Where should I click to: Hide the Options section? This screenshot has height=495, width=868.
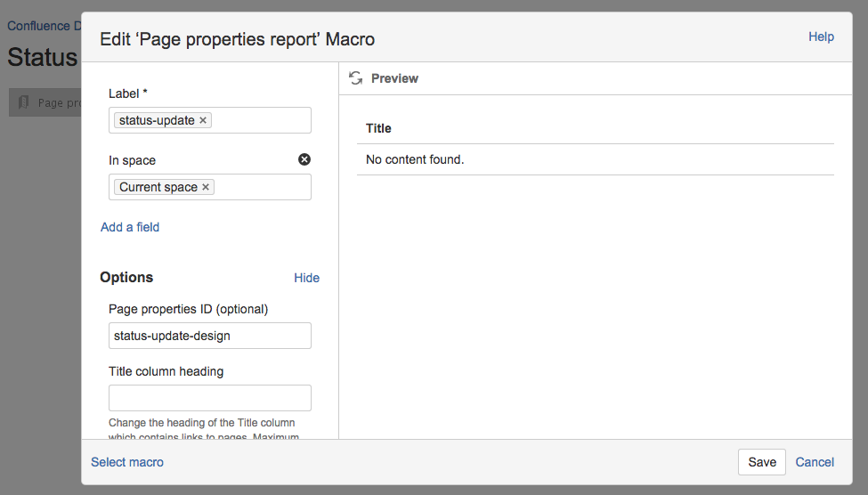point(306,278)
